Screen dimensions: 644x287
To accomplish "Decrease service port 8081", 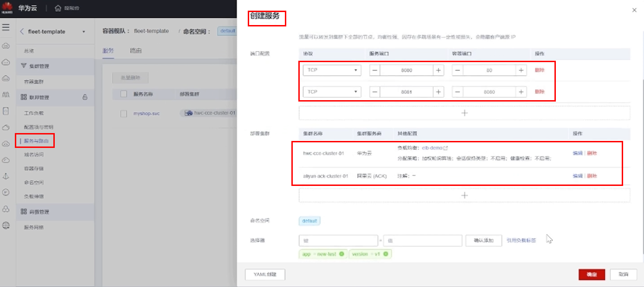I will pyautogui.click(x=375, y=92).
